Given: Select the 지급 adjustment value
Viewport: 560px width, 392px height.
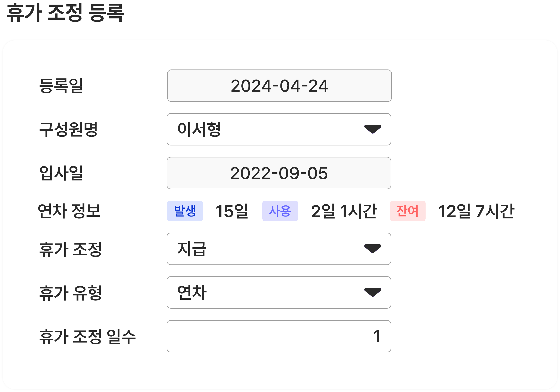Looking at the screenshot, I should tap(192, 249).
